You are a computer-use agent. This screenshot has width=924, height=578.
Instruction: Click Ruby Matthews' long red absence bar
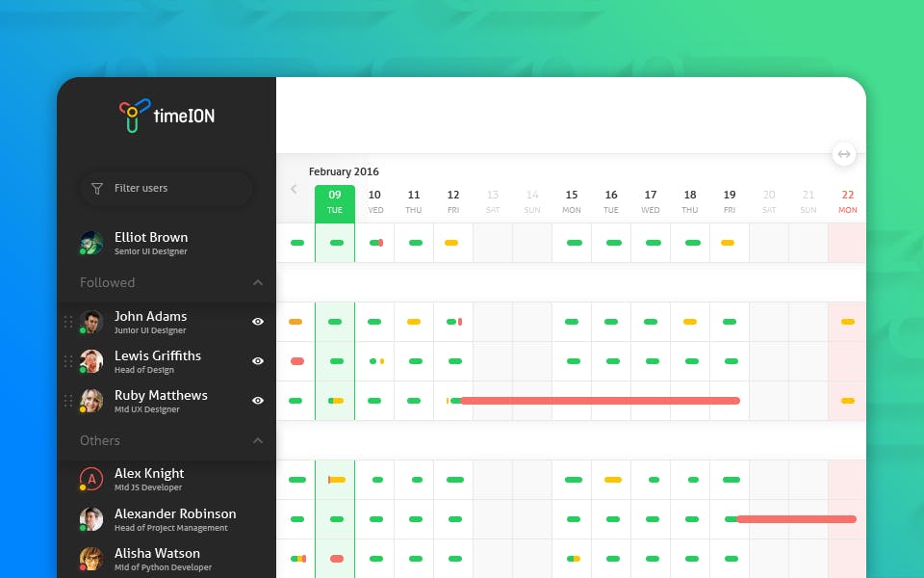(600, 401)
